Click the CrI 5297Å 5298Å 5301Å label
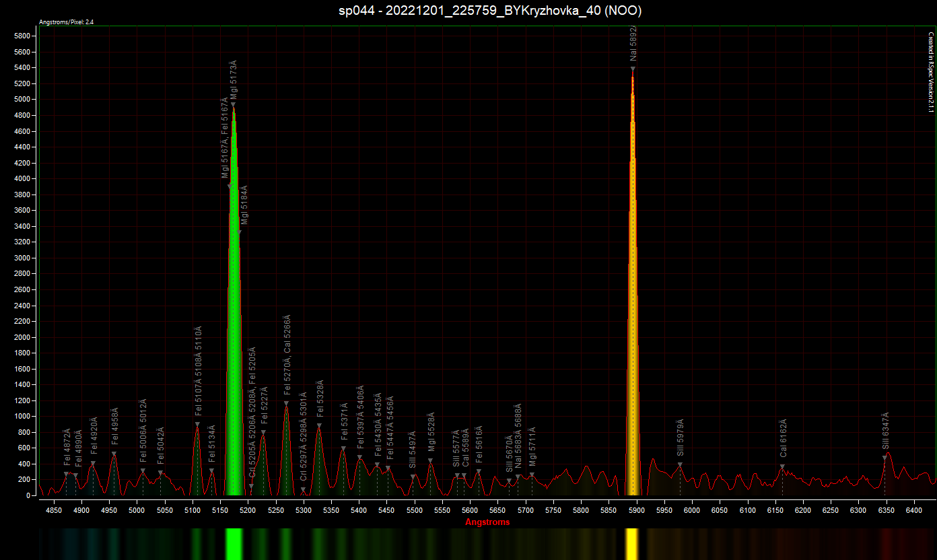 point(304,437)
